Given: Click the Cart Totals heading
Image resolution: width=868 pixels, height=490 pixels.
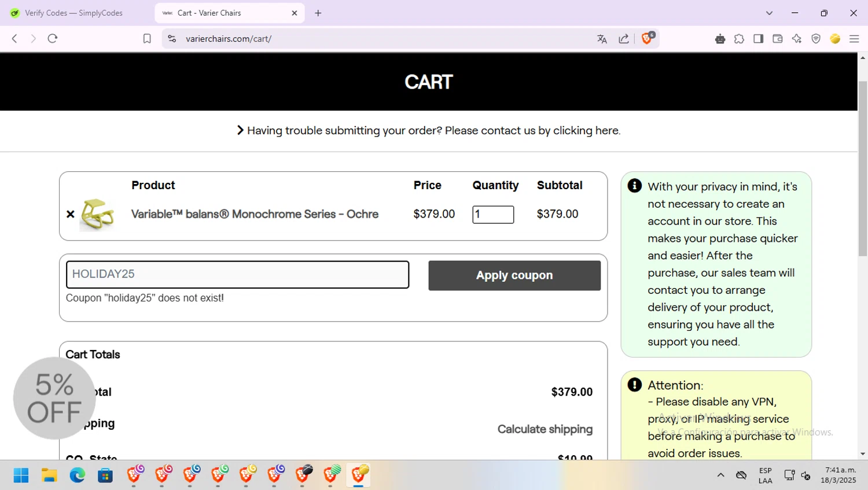Looking at the screenshot, I should point(93,355).
